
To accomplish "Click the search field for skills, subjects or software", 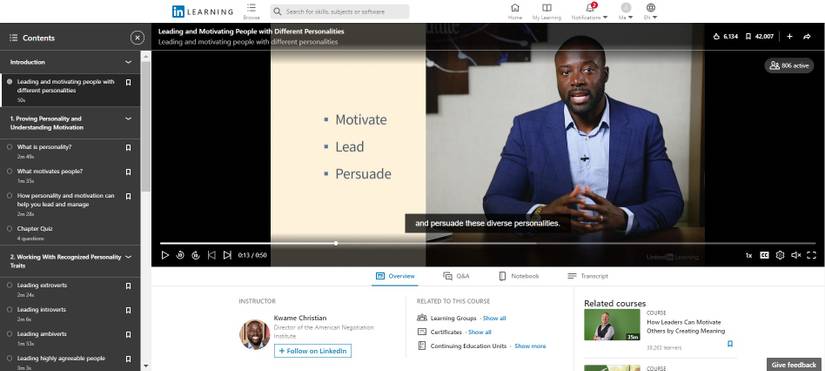I will click(340, 12).
